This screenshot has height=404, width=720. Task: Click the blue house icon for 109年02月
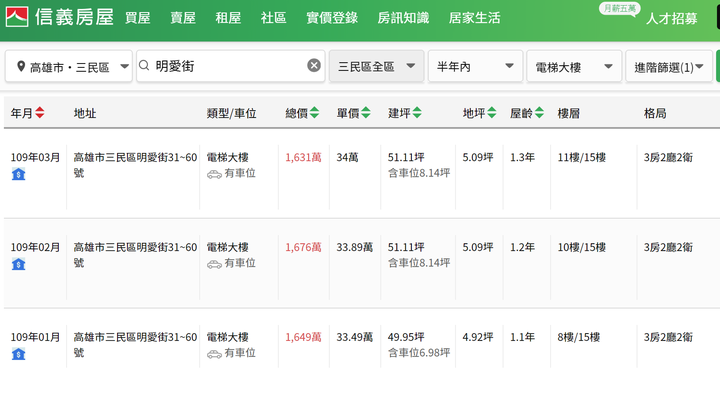[x=18, y=264]
